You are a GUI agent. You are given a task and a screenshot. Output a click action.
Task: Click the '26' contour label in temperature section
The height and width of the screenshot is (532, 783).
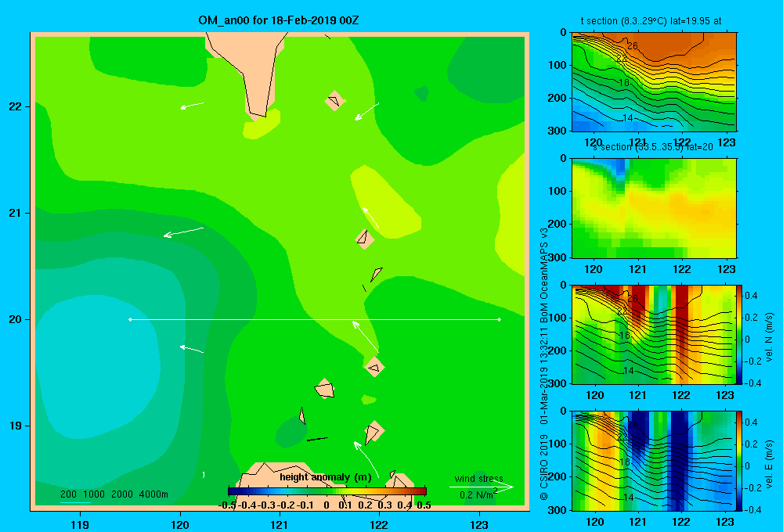[x=633, y=46]
